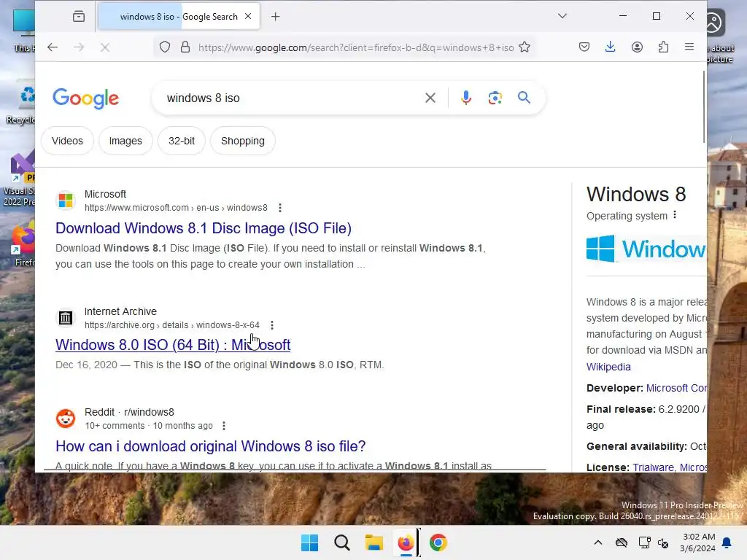This screenshot has width=747, height=560.
Task: Stop loading the page
Action: [x=105, y=47]
